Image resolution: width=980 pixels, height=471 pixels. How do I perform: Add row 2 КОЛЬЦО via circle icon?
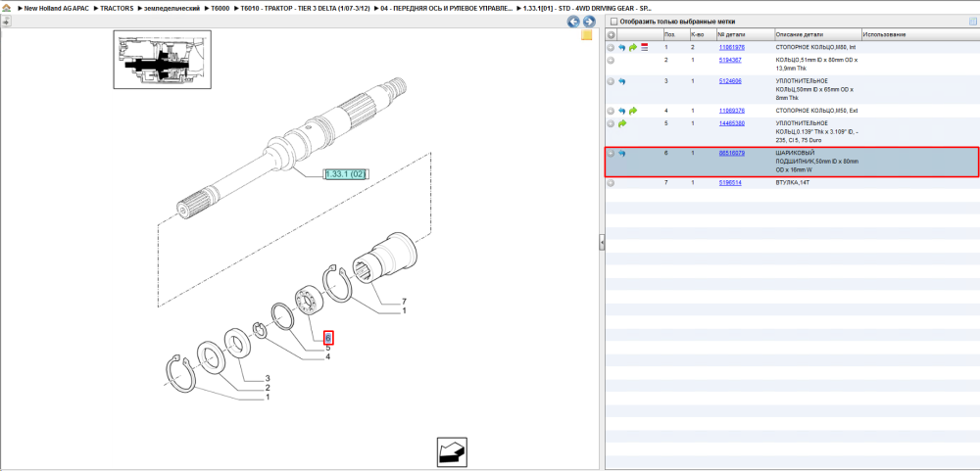[611, 60]
